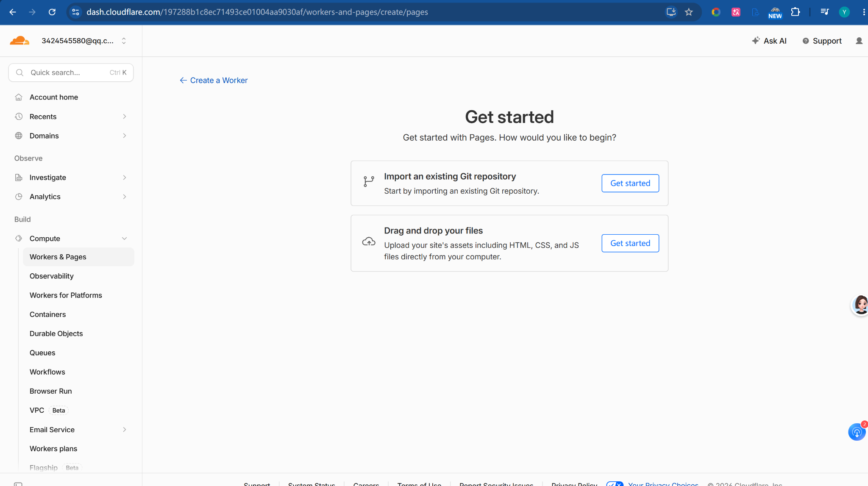The image size is (868, 486).
Task: Click the Cloudflare logo icon
Action: click(19, 41)
